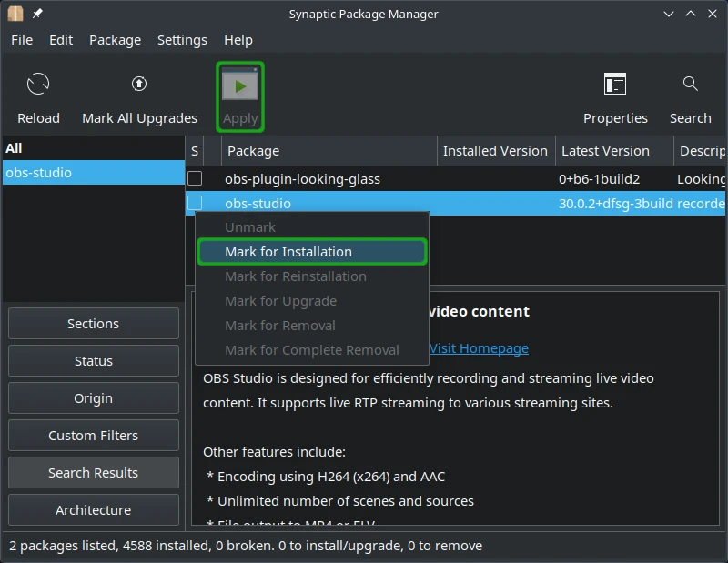Open the File menu
Image resolution: width=728 pixels, height=563 pixels.
[22, 40]
